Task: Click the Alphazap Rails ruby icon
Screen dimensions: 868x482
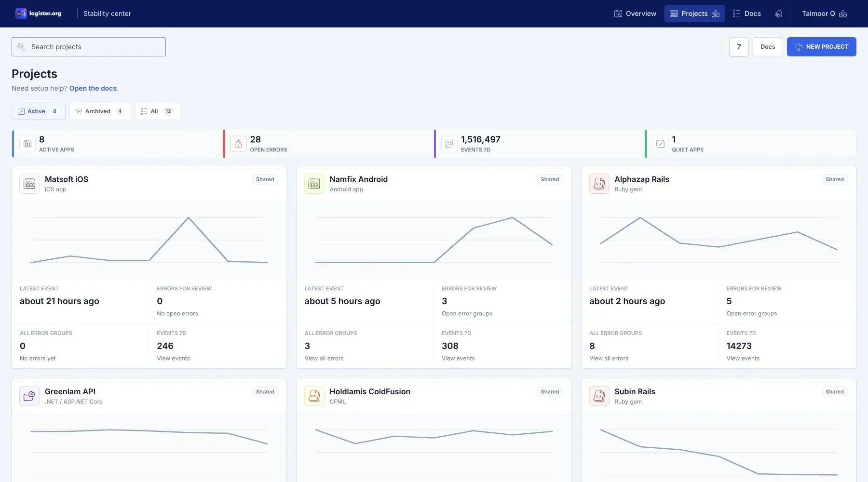Action: 599,184
